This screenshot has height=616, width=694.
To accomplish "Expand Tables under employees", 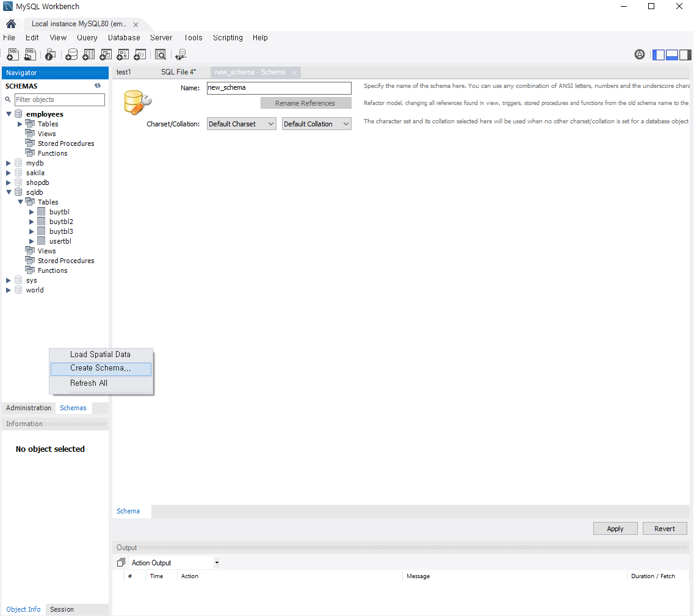I will [x=20, y=124].
